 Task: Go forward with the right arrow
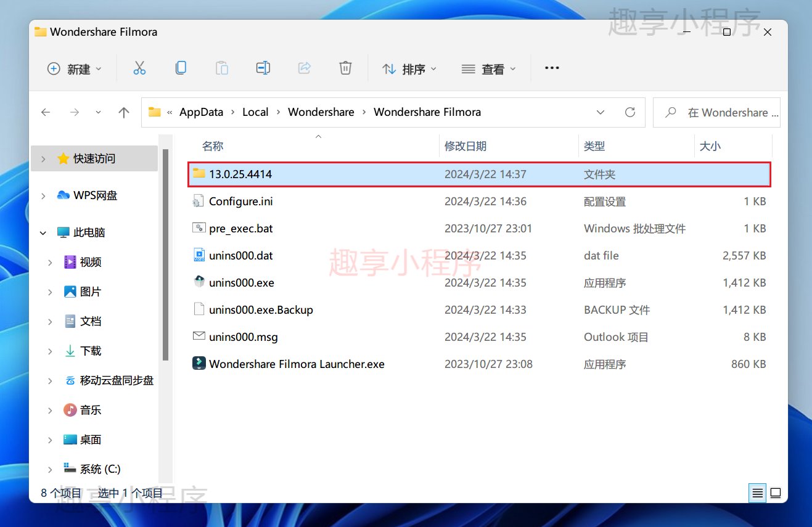point(75,112)
